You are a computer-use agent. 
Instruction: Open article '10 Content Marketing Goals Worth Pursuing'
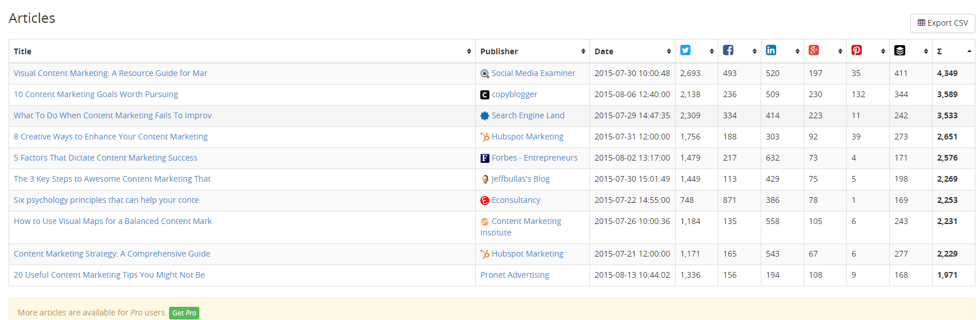point(96,94)
